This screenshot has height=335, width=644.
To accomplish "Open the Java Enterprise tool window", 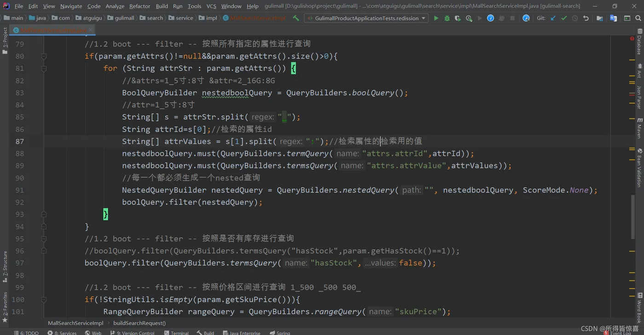I will pos(241,332).
